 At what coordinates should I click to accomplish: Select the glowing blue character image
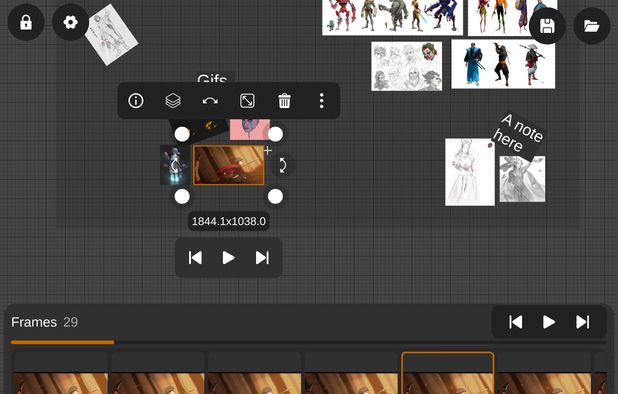pyautogui.click(x=175, y=165)
